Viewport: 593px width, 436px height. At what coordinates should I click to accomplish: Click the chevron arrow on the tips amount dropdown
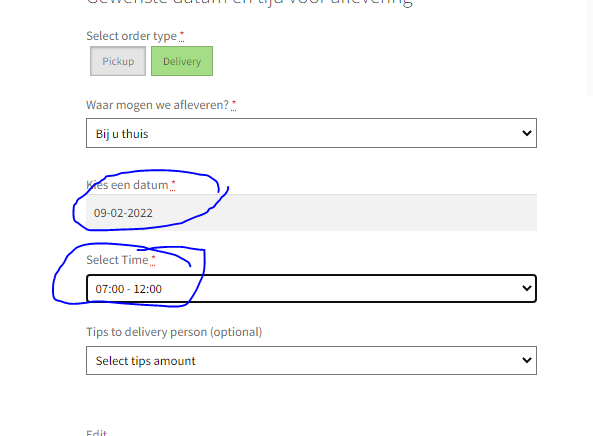[527, 360]
